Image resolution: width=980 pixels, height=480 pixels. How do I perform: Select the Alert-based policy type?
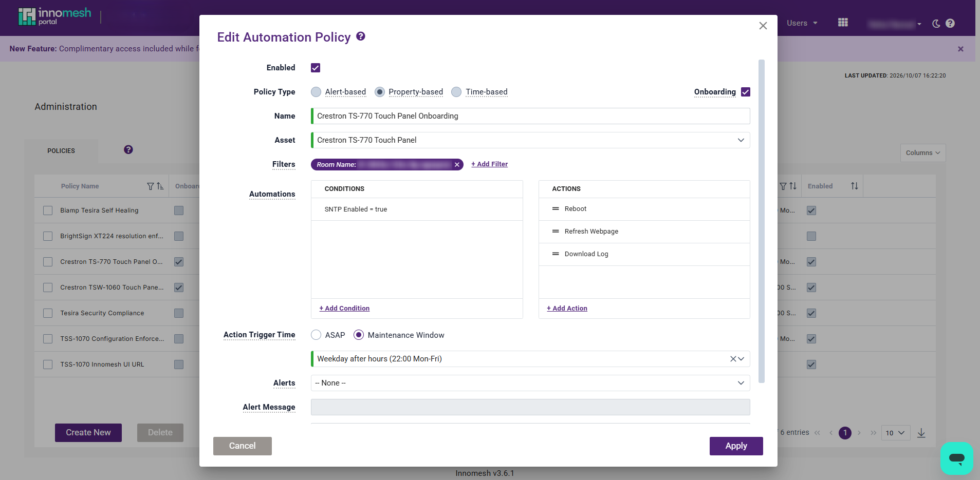click(x=316, y=92)
